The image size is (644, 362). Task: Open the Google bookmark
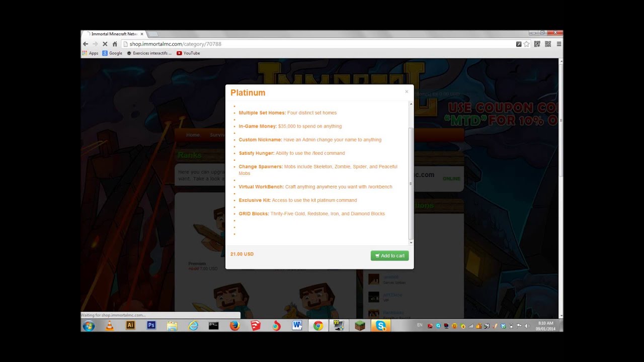(x=112, y=53)
